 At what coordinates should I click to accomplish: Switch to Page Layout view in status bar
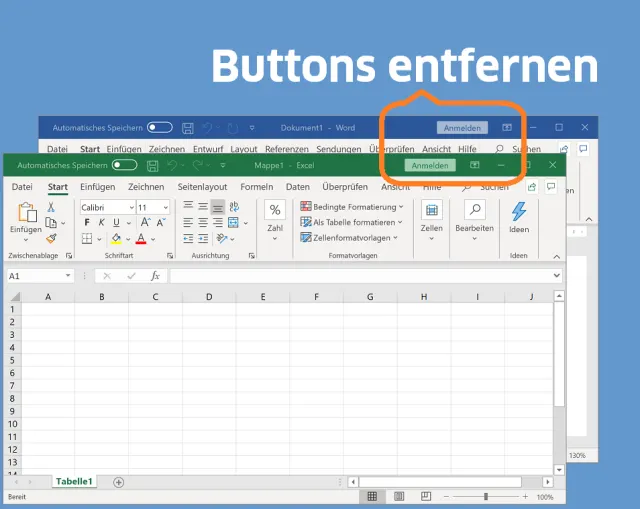tap(399, 496)
